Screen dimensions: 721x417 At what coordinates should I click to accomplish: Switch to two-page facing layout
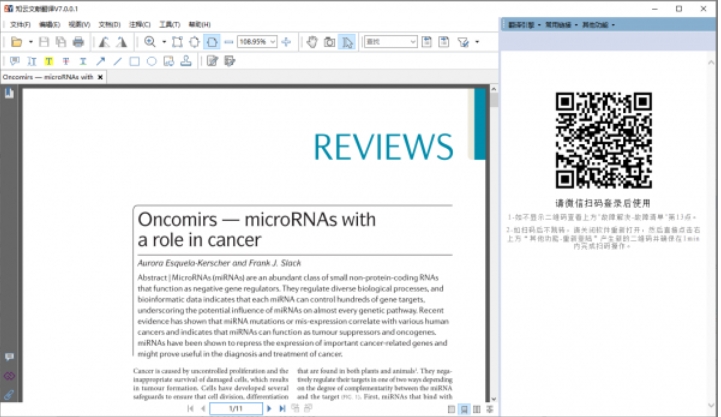coord(477,409)
